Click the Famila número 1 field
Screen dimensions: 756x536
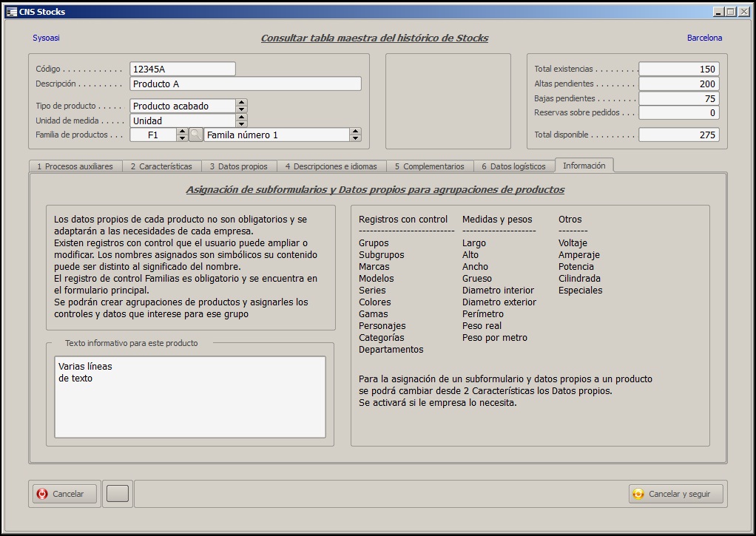coord(277,135)
